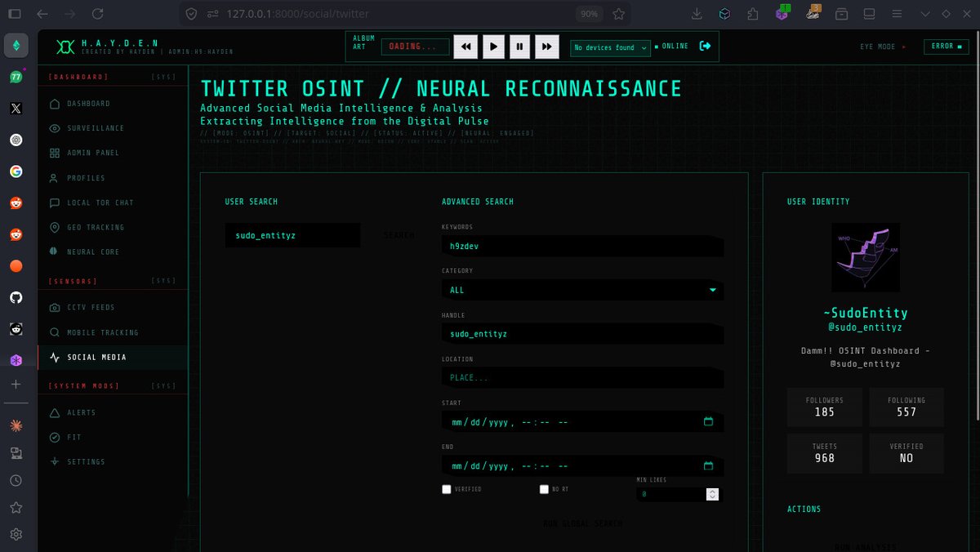980x552 pixels.
Task: Bookmark this page with the star icon
Action: click(618, 14)
